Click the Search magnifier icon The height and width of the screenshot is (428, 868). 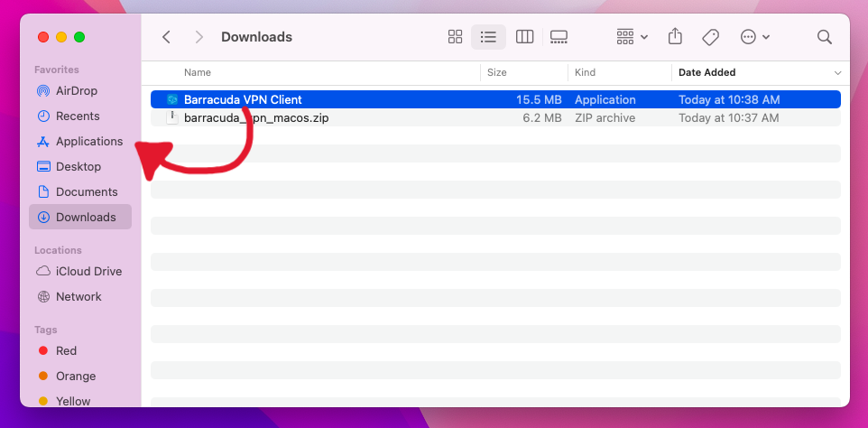click(x=825, y=37)
